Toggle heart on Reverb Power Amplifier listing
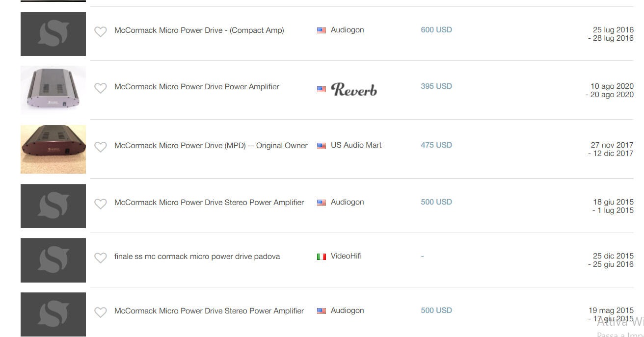The width and height of the screenshot is (644, 337). [x=101, y=88]
